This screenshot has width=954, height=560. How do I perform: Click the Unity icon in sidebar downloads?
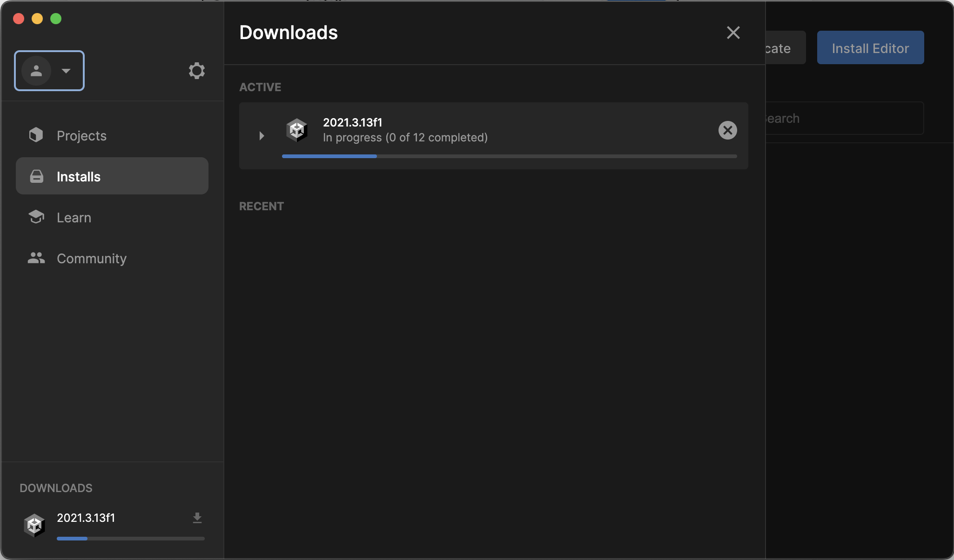point(34,525)
